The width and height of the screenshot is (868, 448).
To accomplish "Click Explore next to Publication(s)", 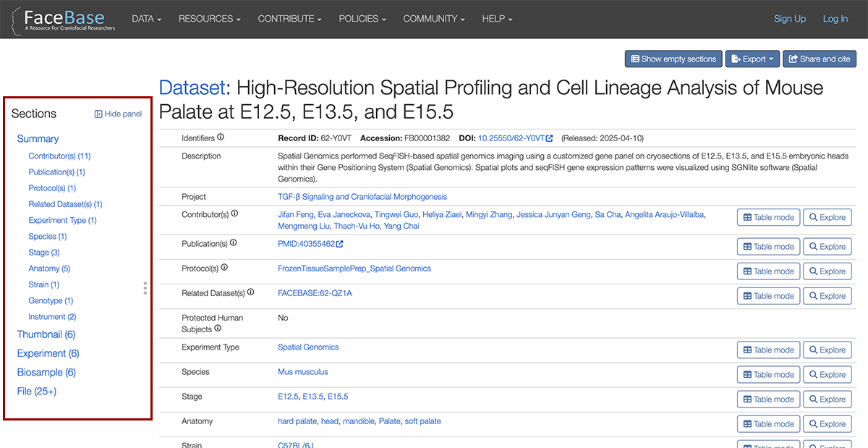I will pos(827,246).
